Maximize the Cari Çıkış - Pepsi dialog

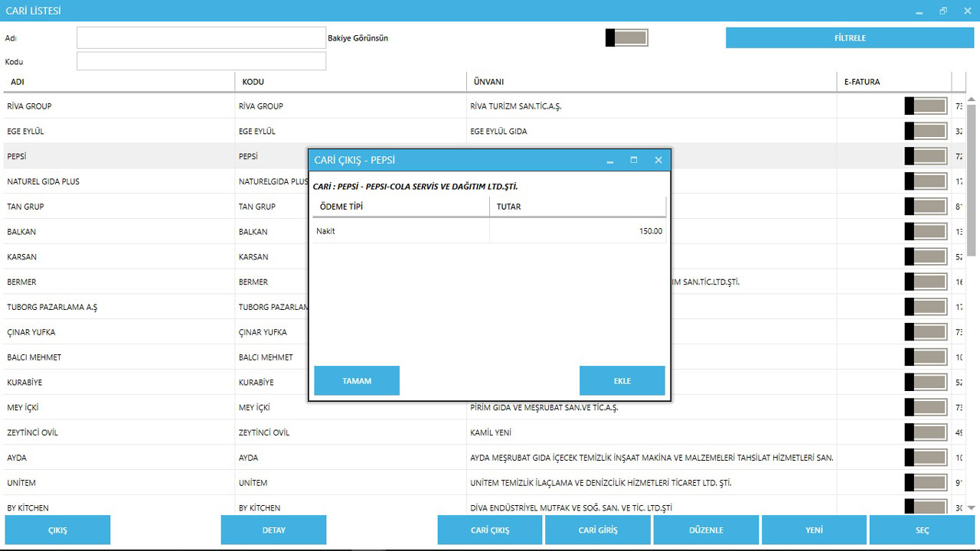pos(634,161)
